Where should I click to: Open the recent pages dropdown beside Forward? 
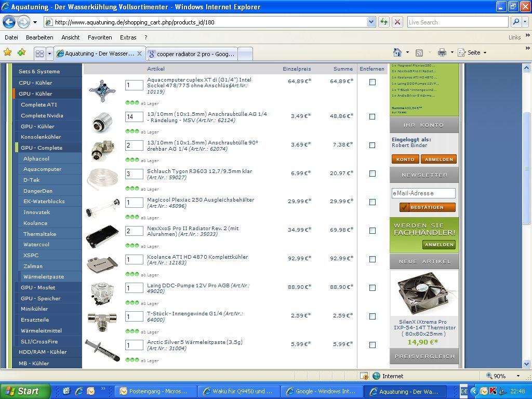tap(35, 23)
